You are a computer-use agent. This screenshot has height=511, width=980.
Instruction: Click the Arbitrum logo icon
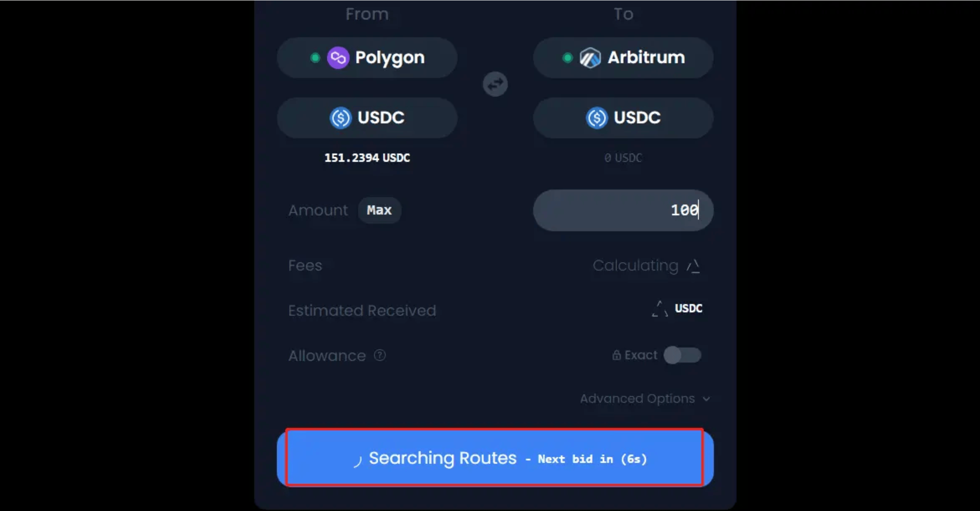[590, 58]
